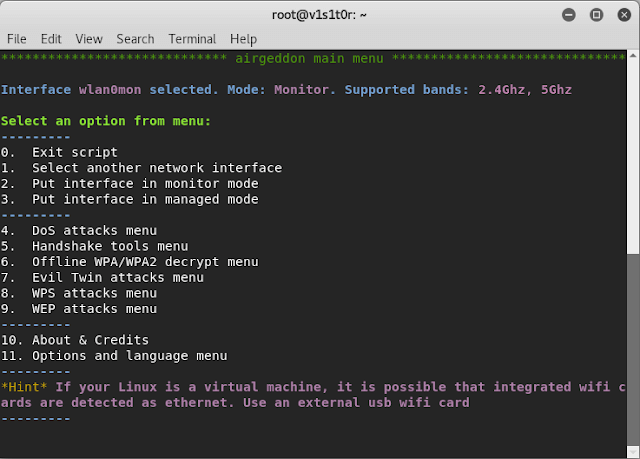The height and width of the screenshot is (459, 640).
Task: Open the Terminal menu
Action: [192, 38]
